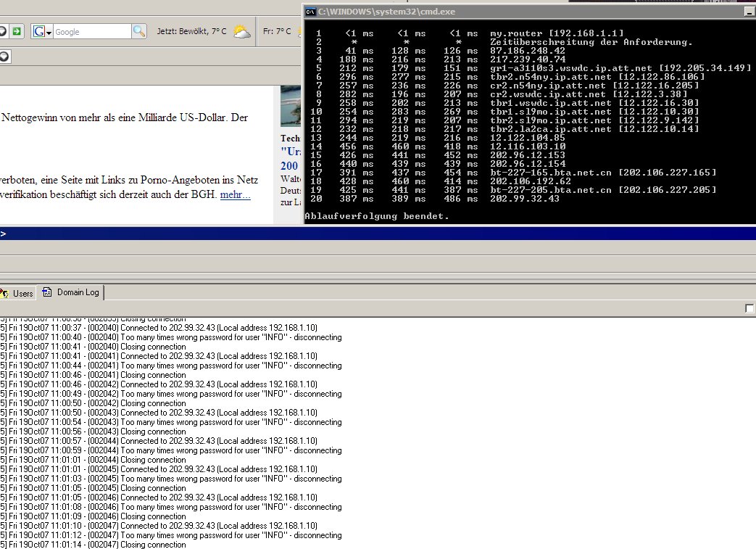756x549 pixels.
Task: Click the round button on second toolbar row
Action: click(4, 57)
